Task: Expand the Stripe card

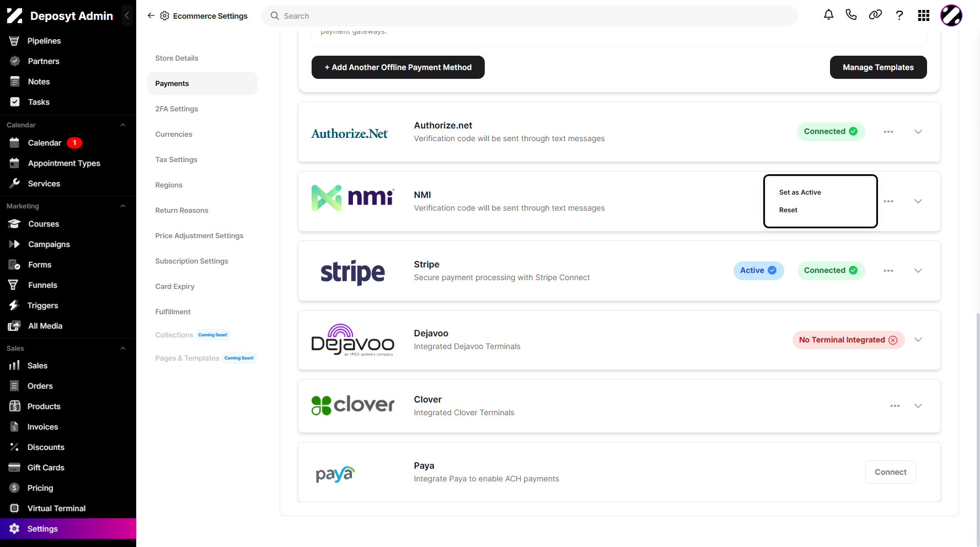Action: pos(918,271)
